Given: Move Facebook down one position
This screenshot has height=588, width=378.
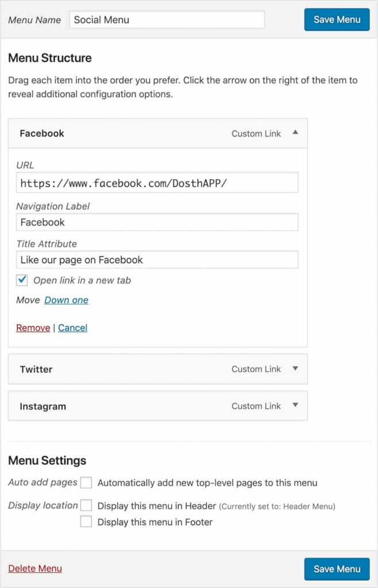Looking at the screenshot, I should [66, 300].
